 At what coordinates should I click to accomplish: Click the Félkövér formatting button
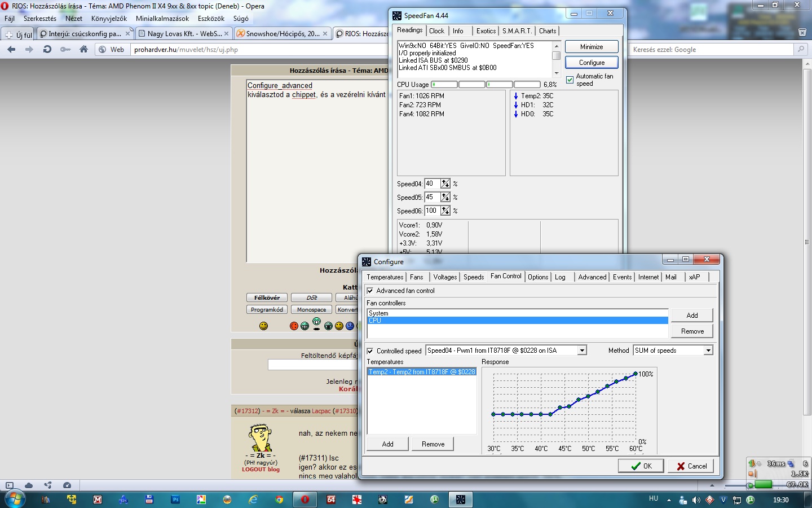coord(267,297)
